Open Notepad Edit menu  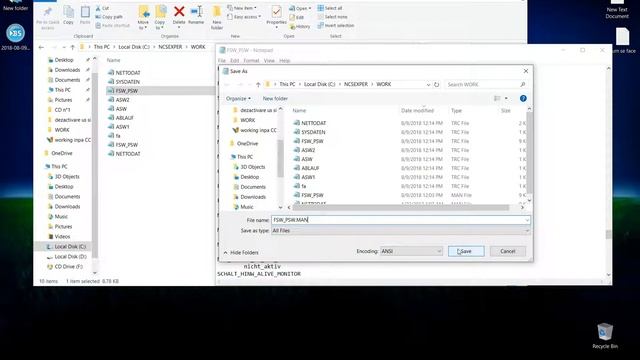[x=234, y=60]
